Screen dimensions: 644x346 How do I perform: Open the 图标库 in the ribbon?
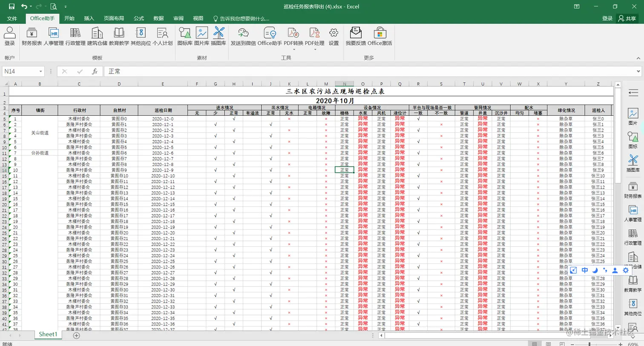tap(185, 37)
